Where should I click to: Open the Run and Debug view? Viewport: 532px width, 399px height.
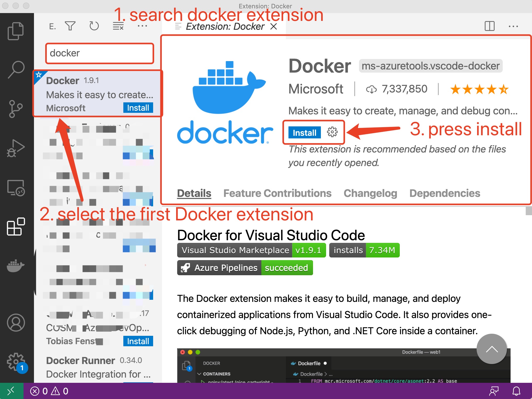[16, 148]
